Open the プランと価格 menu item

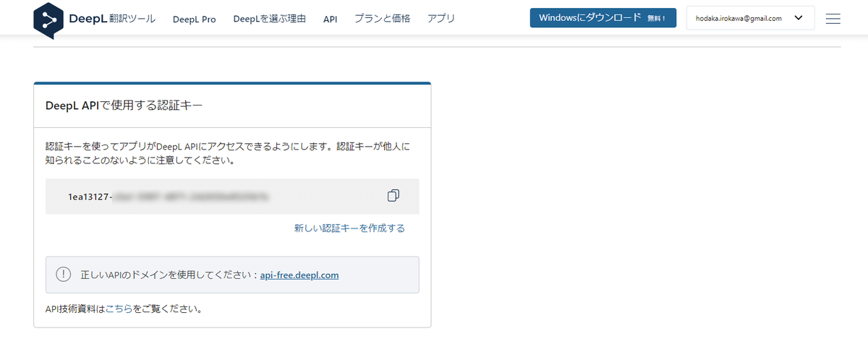(x=382, y=19)
